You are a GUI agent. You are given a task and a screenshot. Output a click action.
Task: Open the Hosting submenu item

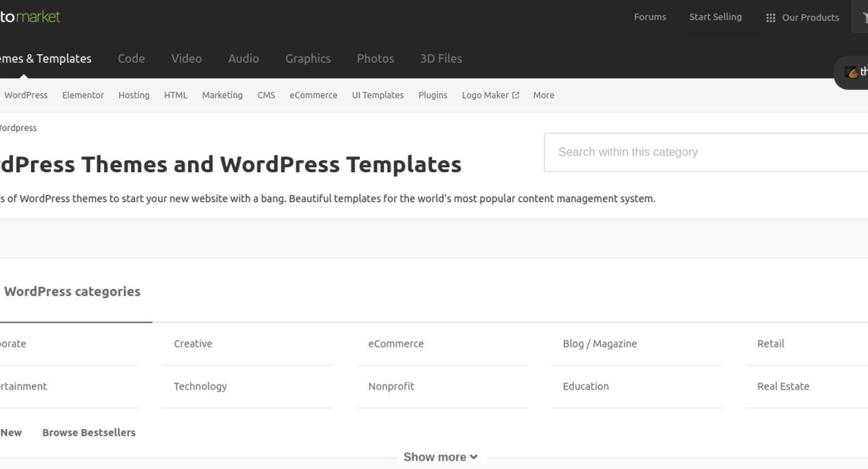(134, 95)
